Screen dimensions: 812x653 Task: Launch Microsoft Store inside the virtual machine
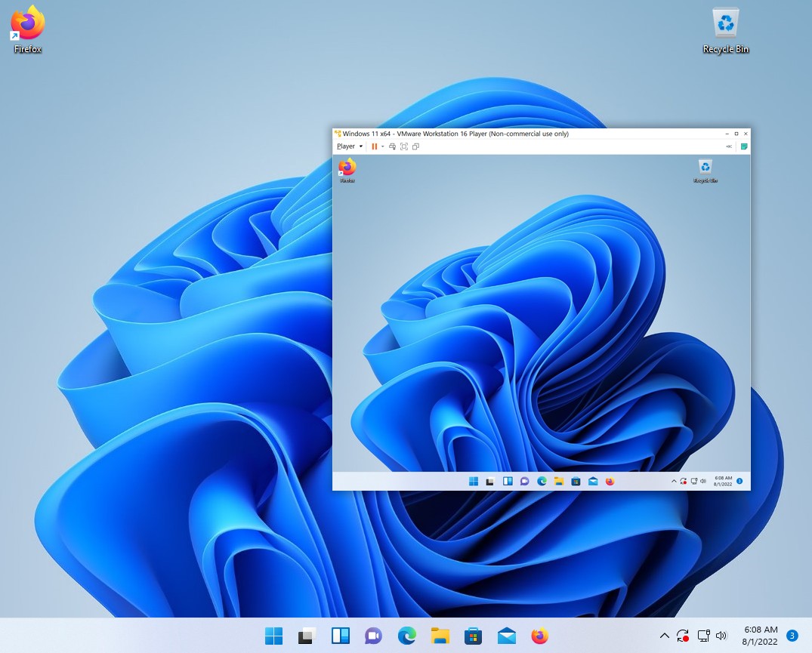click(x=576, y=481)
